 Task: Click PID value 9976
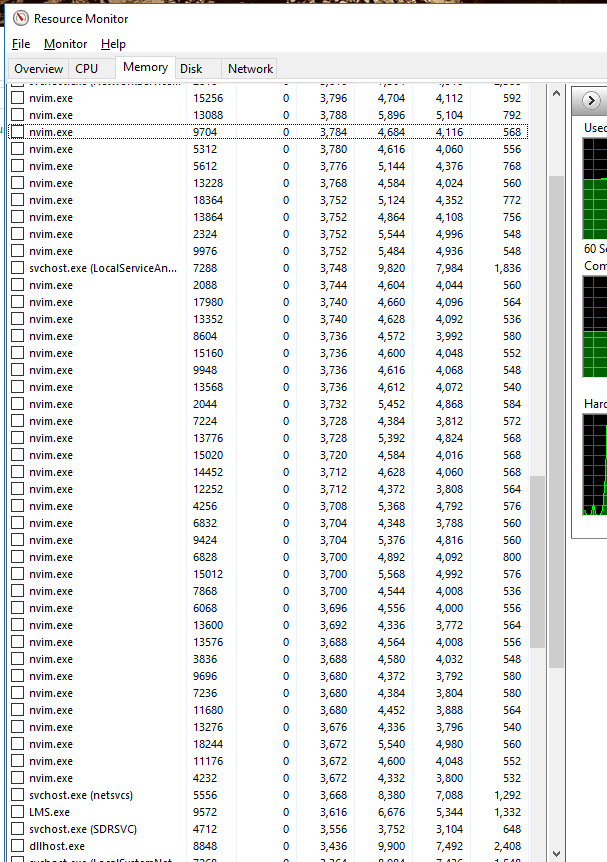205,251
